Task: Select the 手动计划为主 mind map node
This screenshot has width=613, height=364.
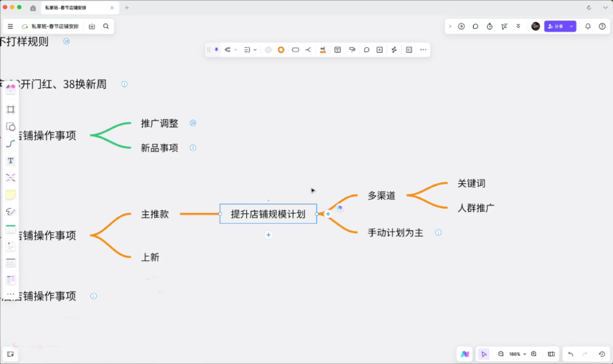Action: pyautogui.click(x=395, y=233)
